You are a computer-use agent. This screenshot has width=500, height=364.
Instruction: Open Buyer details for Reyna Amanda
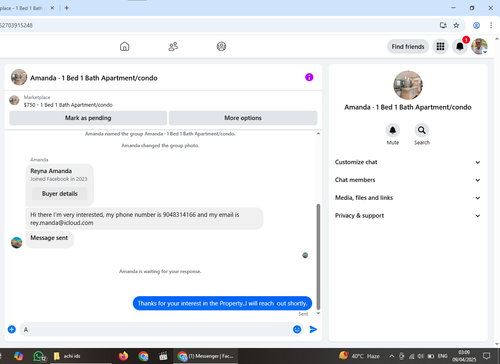[x=60, y=194]
